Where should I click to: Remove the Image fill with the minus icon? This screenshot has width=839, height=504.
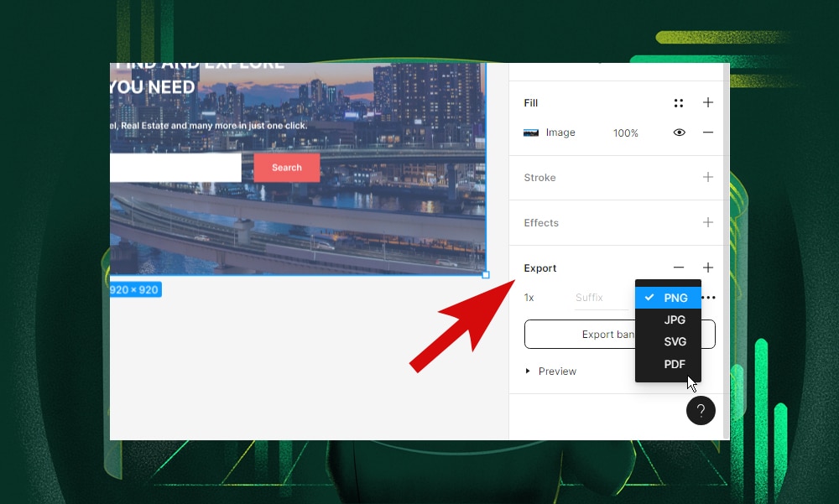click(x=707, y=132)
